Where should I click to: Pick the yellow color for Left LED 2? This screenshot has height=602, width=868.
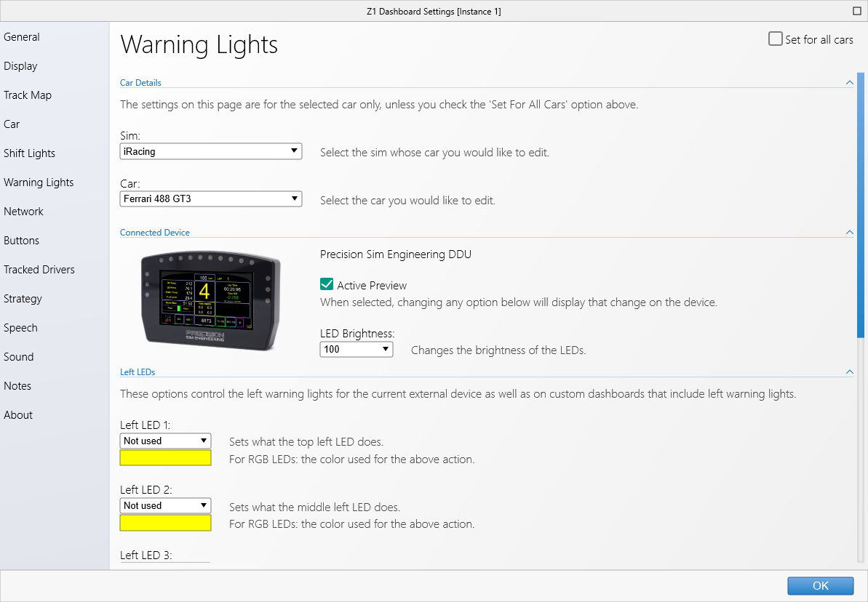click(165, 523)
